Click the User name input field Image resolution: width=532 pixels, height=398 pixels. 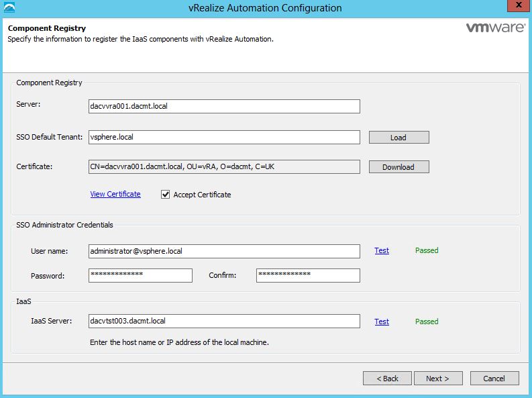click(224, 251)
